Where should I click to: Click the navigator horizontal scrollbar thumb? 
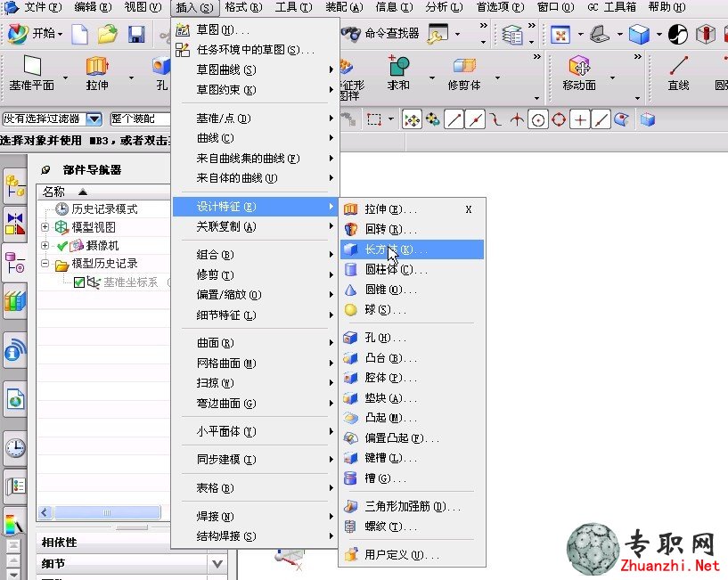[107, 512]
